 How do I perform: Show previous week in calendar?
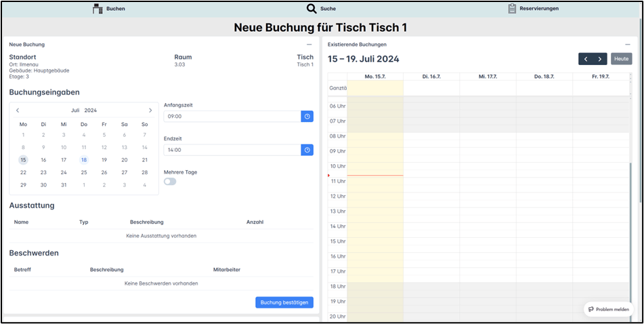(x=586, y=59)
